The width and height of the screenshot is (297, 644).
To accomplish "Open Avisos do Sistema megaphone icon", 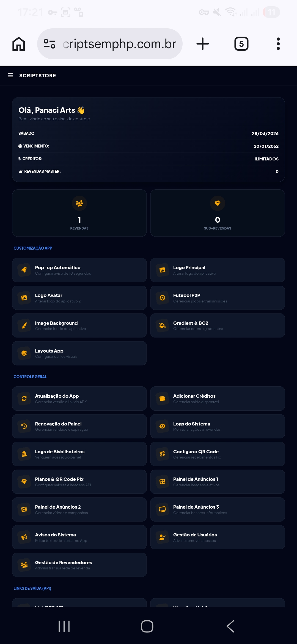I will coord(24,537).
